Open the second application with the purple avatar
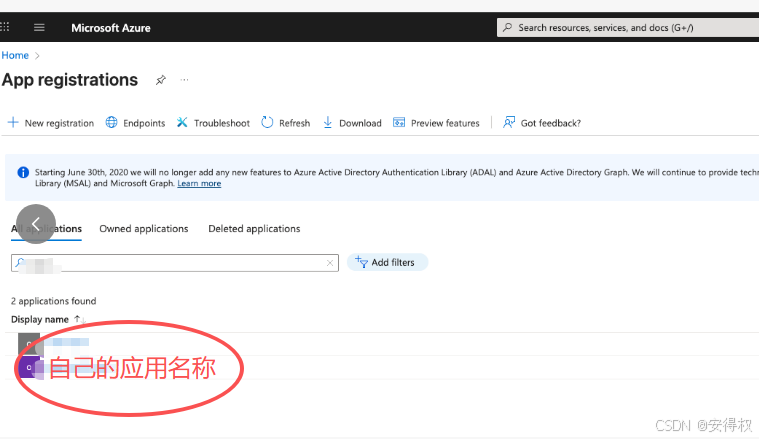 (x=29, y=367)
